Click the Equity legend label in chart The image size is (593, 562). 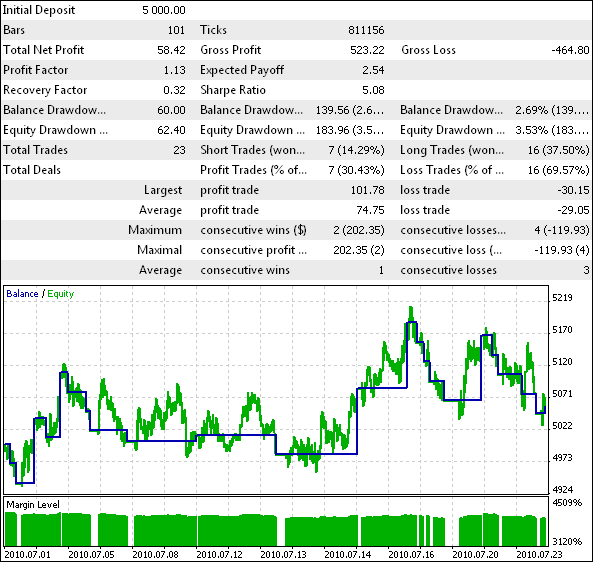tap(61, 294)
